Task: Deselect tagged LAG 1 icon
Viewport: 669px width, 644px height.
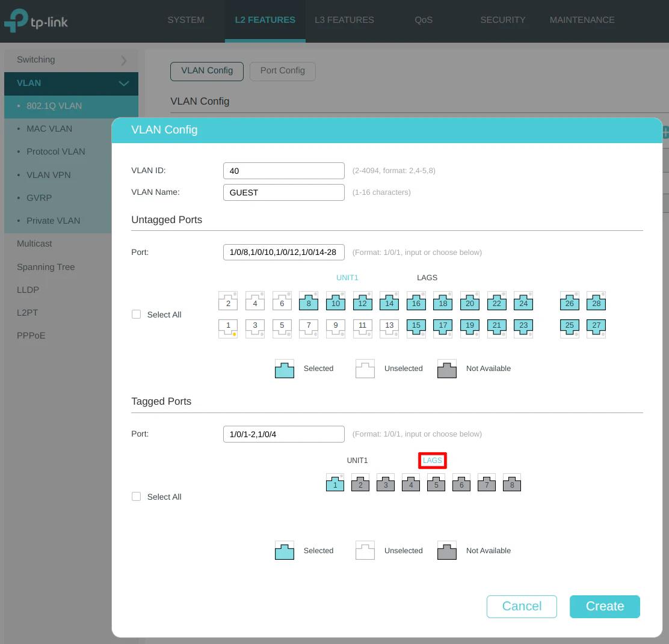Action: (335, 482)
